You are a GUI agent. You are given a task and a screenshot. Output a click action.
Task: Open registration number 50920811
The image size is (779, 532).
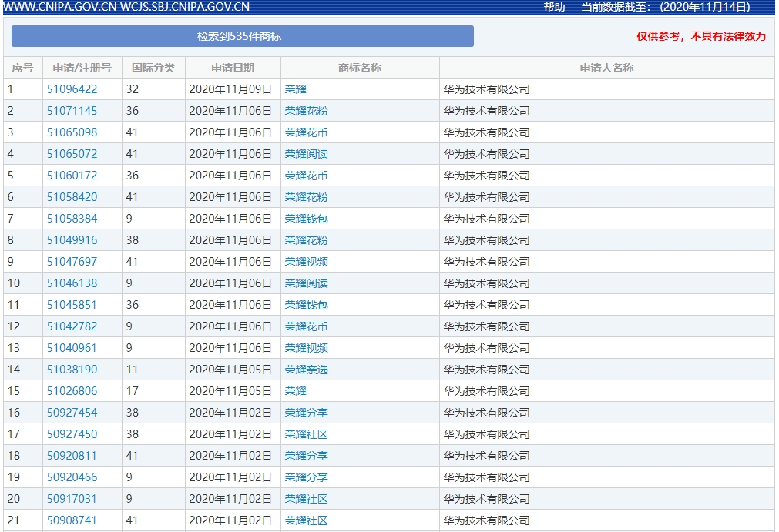(x=72, y=456)
